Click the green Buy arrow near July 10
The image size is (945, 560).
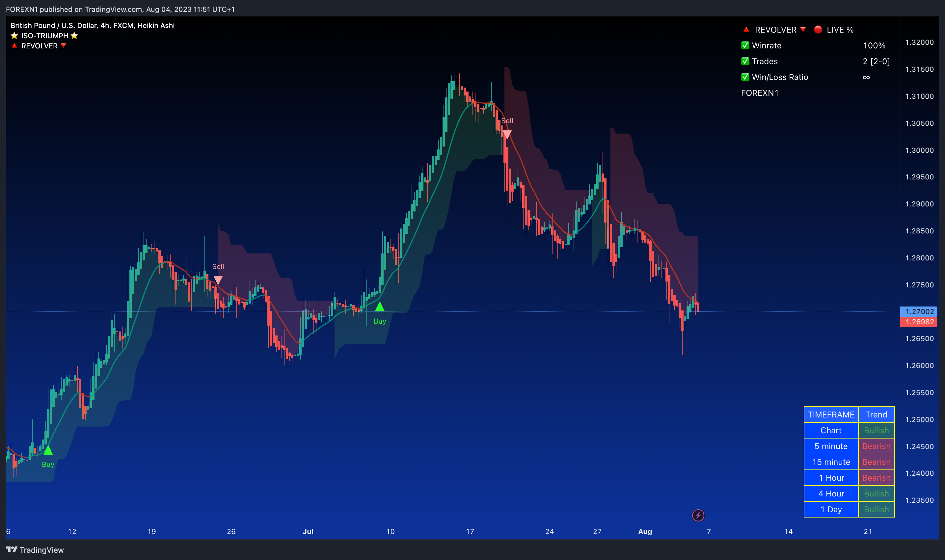380,307
